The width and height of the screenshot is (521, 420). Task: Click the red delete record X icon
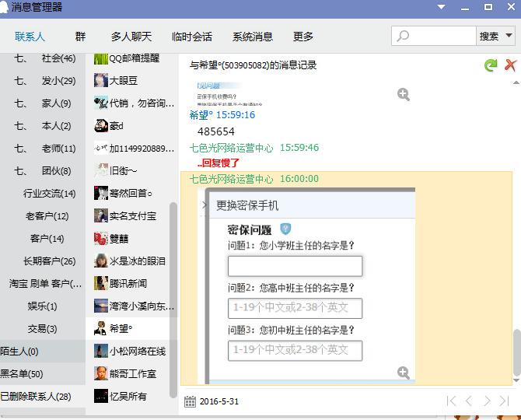[511, 65]
